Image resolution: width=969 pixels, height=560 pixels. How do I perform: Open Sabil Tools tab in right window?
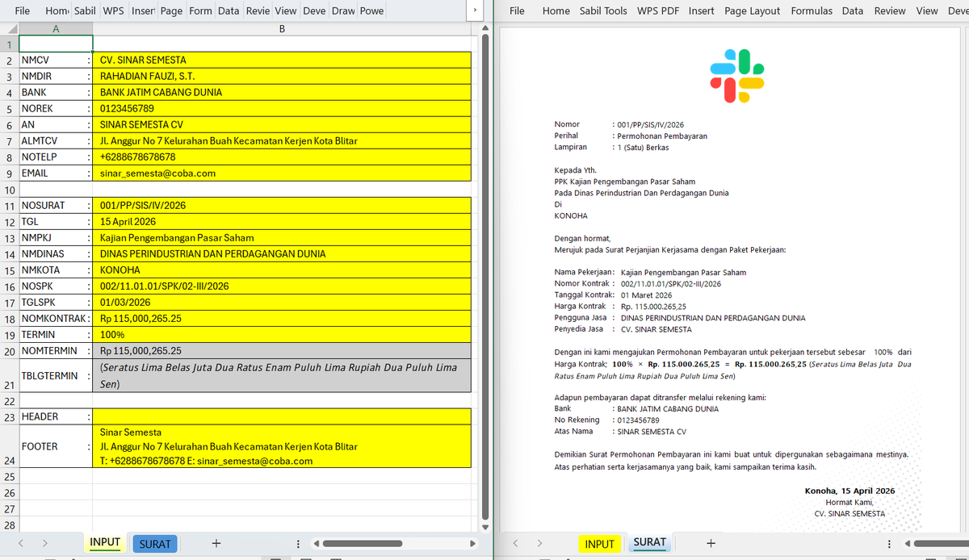602,10
